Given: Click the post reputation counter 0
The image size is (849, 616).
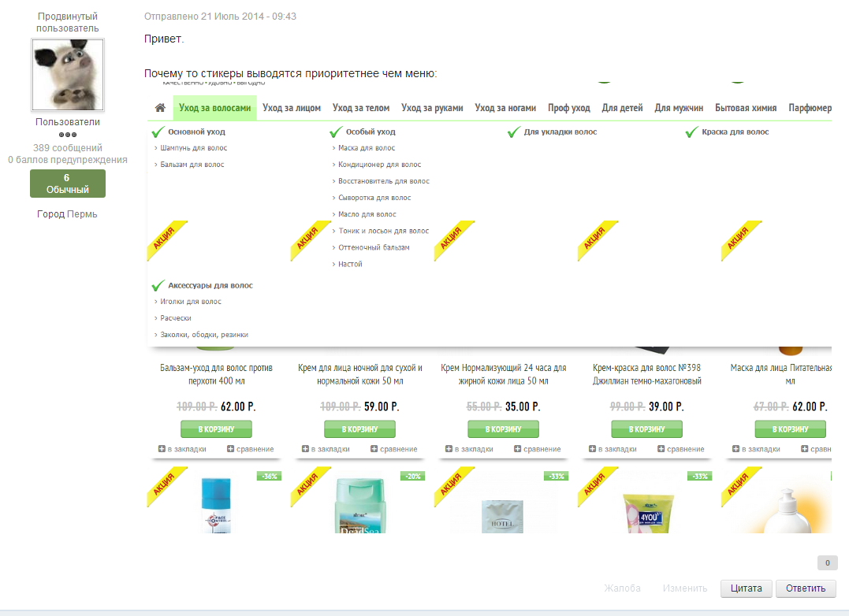Looking at the screenshot, I should click(828, 563).
